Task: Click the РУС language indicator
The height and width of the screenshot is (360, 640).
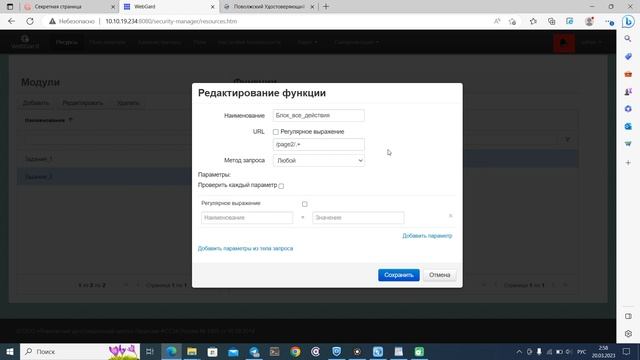Action: coord(582,351)
